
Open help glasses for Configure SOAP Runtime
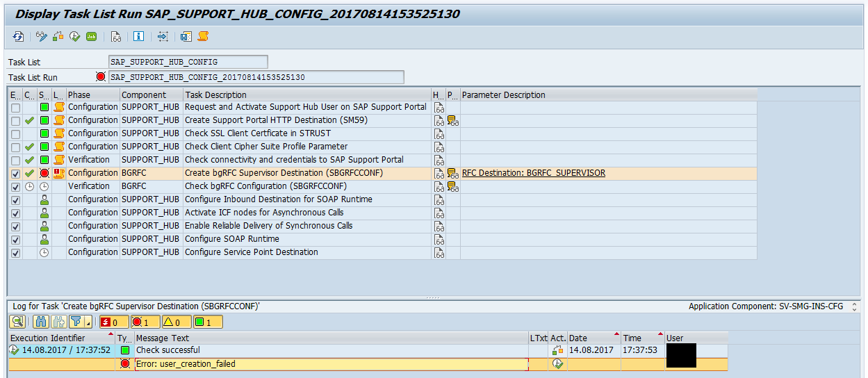[x=439, y=239]
